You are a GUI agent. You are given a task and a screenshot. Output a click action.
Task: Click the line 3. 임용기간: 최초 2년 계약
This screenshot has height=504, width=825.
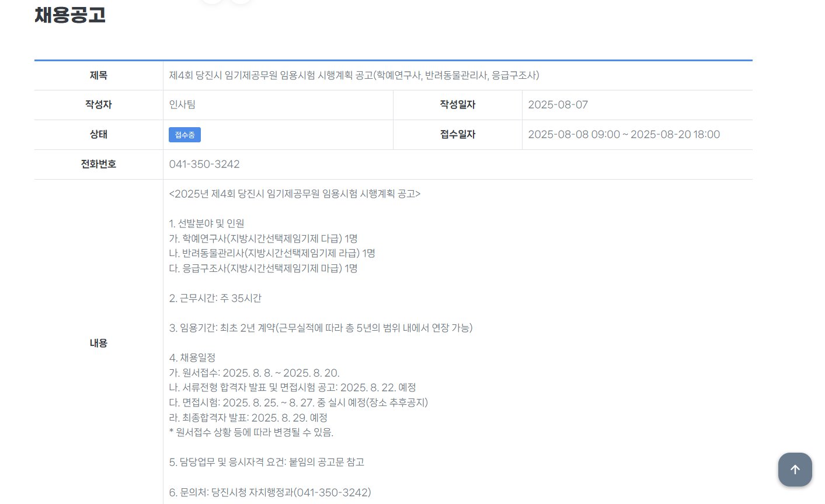[x=321, y=328]
